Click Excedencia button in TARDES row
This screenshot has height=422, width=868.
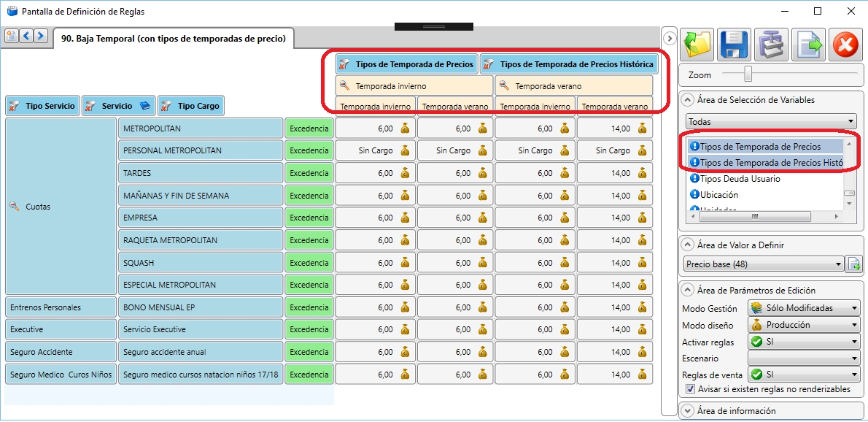(309, 173)
